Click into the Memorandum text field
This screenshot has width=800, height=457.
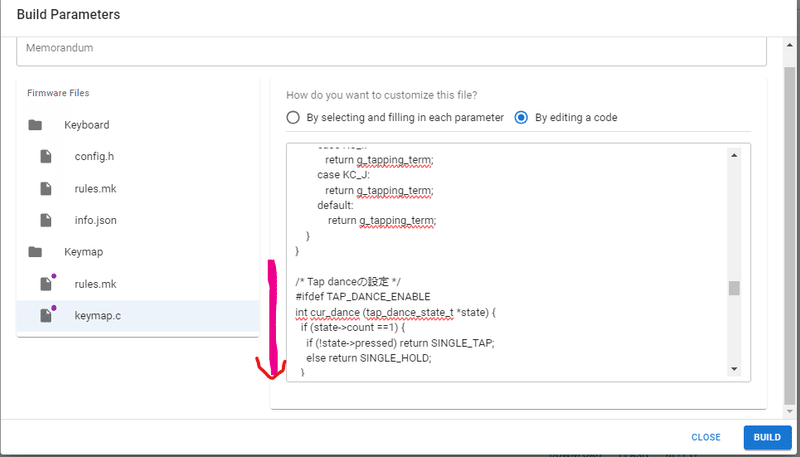tap(392, 48)
